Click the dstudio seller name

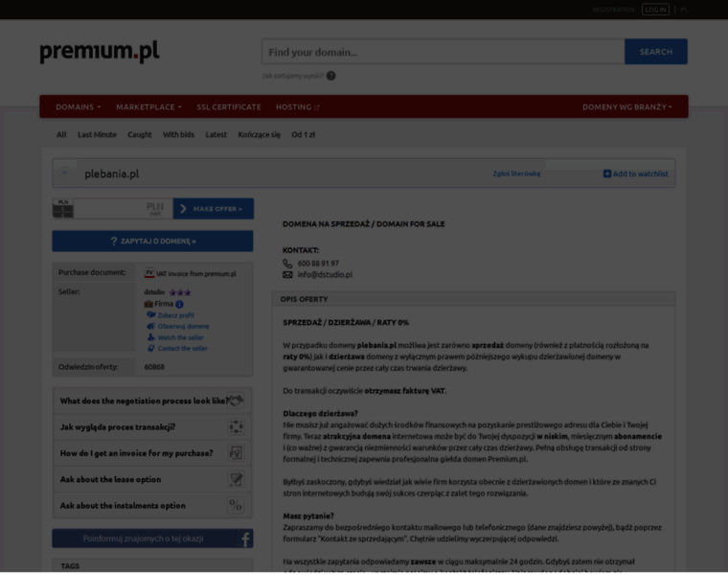tap(154, 292)
